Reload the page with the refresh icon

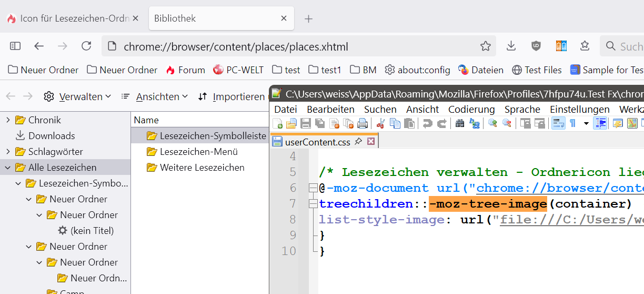point(86,46)
